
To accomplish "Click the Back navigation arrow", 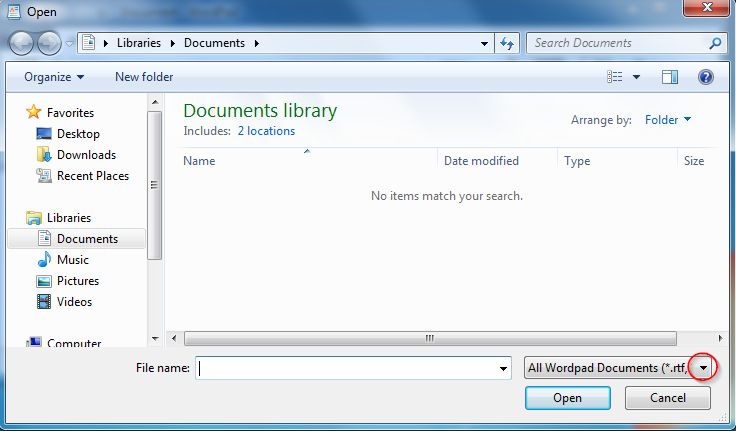I will [23, 44].
